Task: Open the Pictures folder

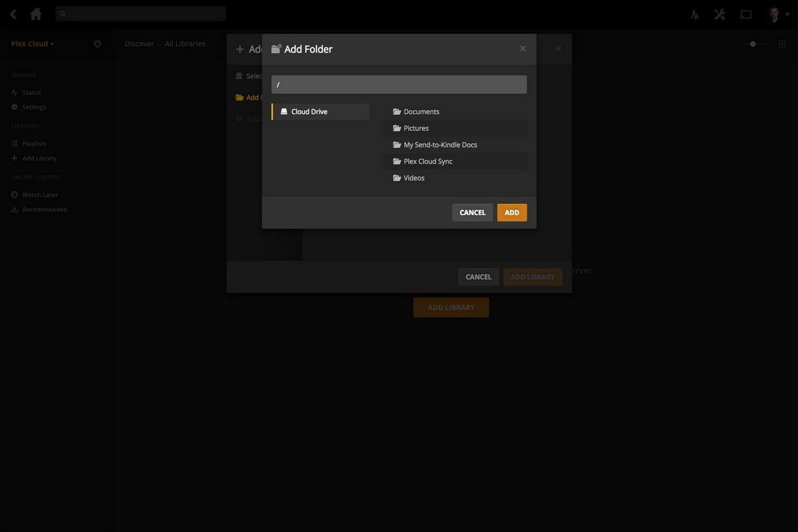Action: [x=455, y=128]
